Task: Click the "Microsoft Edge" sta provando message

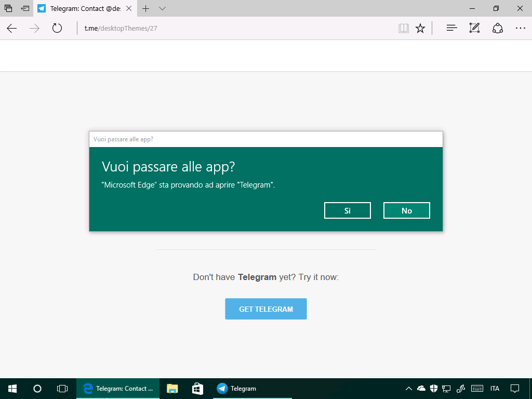Action: point(188,185)
